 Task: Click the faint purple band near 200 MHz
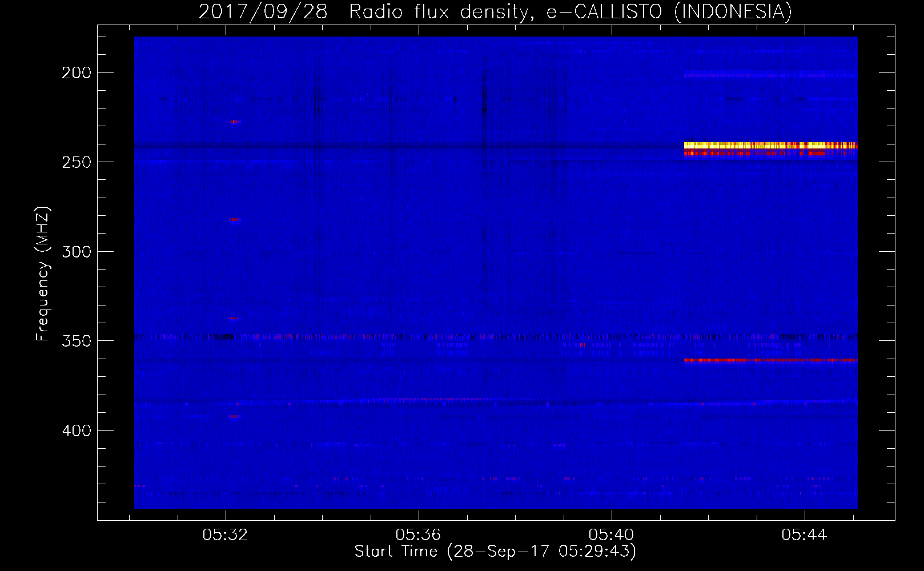click(770, 74)
